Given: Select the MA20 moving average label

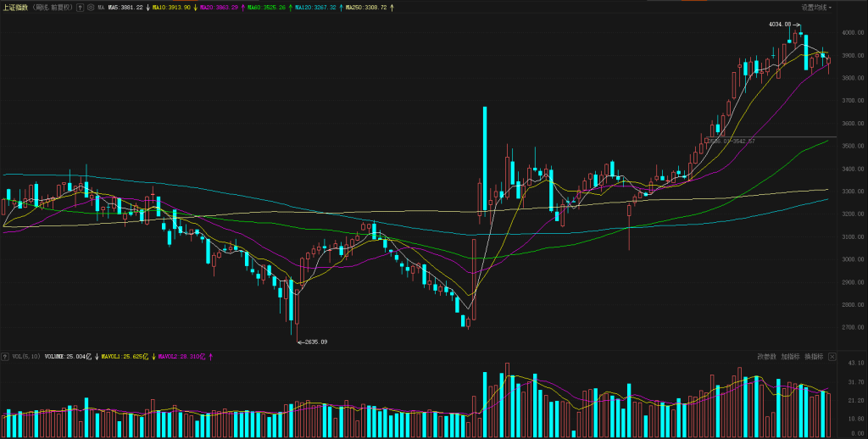Looking at the screenshot, I should click(x=220, y=7).
